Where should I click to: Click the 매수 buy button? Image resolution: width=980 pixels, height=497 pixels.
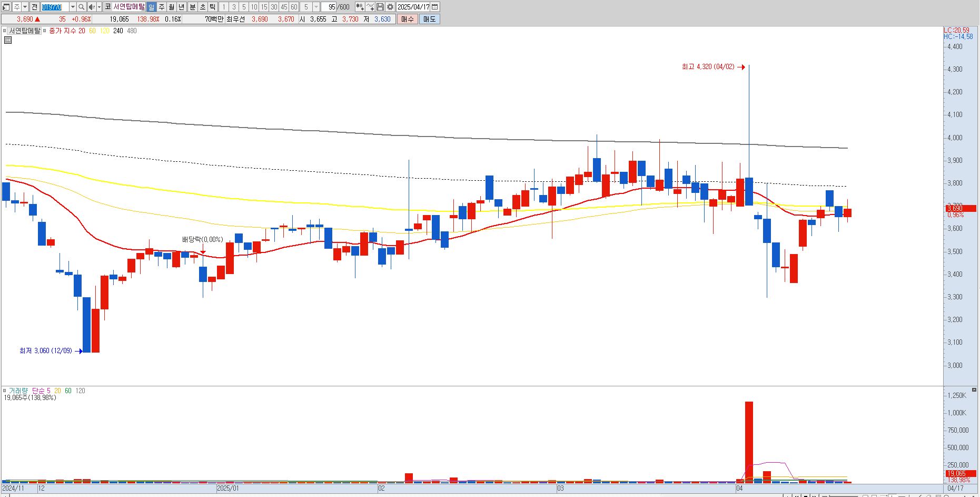tap(408, 19)
